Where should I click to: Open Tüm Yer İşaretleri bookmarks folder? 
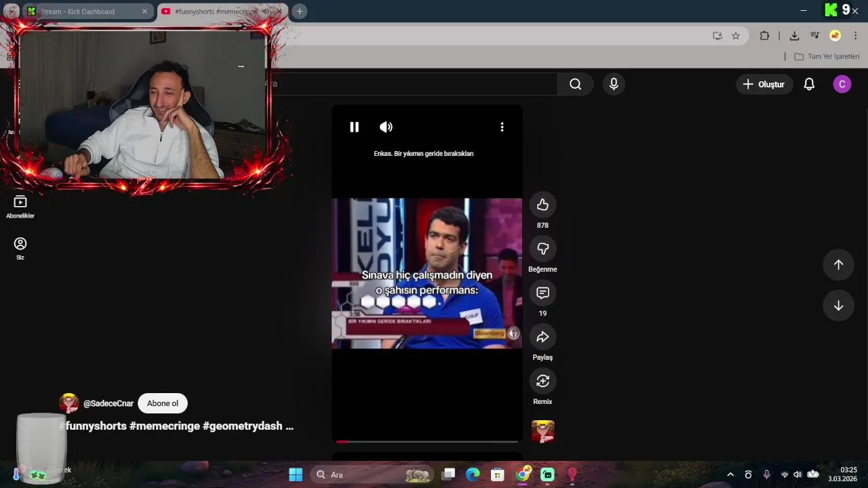click(827, 56)
